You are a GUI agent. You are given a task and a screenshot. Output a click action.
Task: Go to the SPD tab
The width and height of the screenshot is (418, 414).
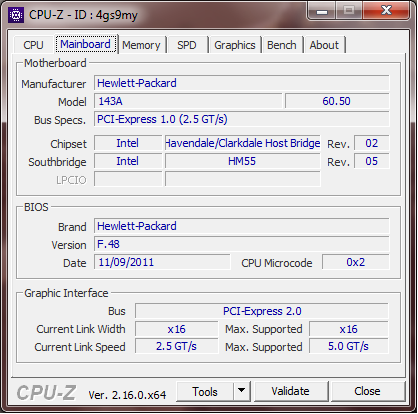click(186, 45)
